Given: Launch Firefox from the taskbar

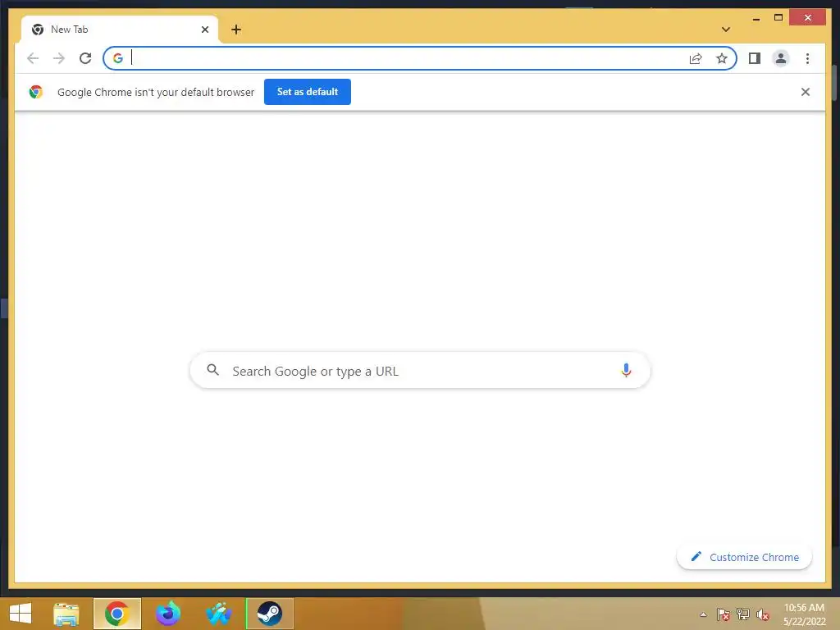Looking at the screenshot, I should point(168,614).
